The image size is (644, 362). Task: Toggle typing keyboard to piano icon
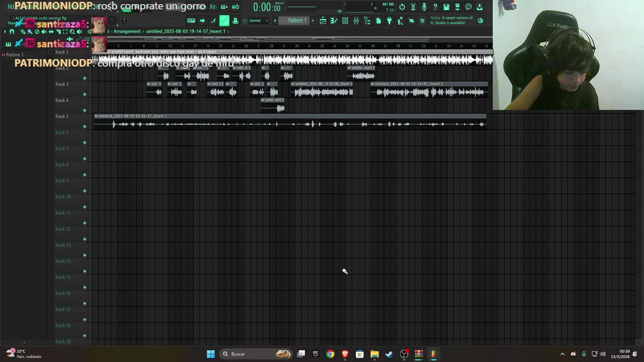tap(191, 21)
